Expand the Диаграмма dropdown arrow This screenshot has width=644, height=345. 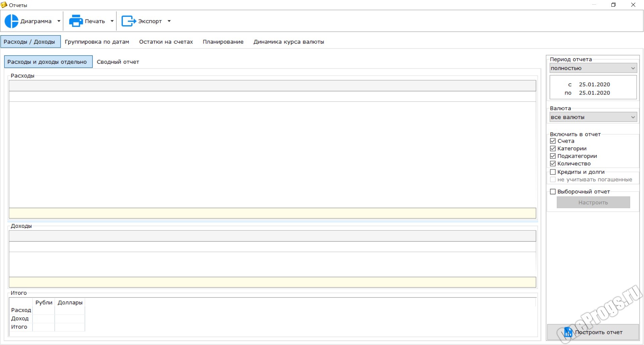click(x=59, y=21)
